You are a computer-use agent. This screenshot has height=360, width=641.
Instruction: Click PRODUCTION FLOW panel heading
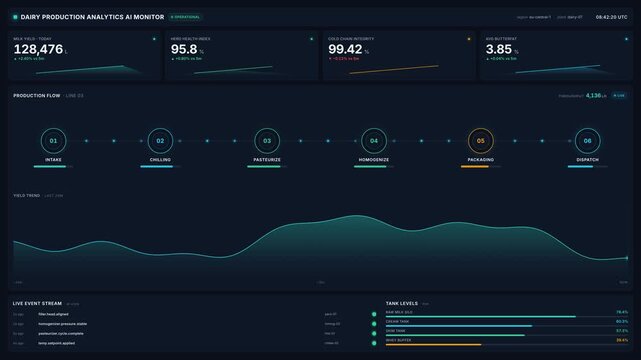coord(37,96)
